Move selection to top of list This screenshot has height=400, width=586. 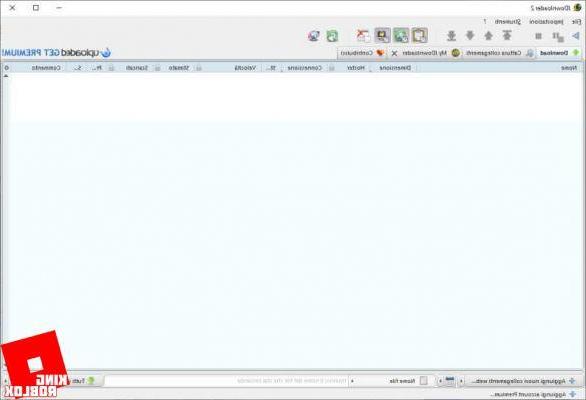point(507,36)
